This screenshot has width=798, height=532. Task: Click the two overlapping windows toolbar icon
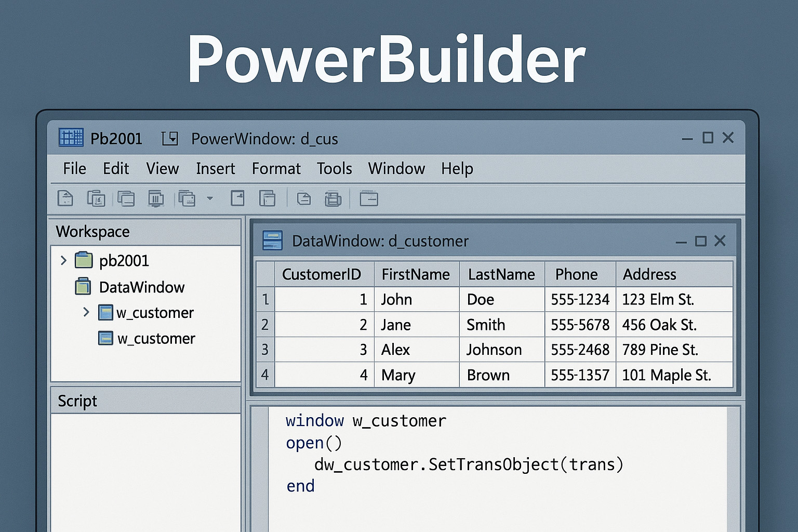[126, 198]
